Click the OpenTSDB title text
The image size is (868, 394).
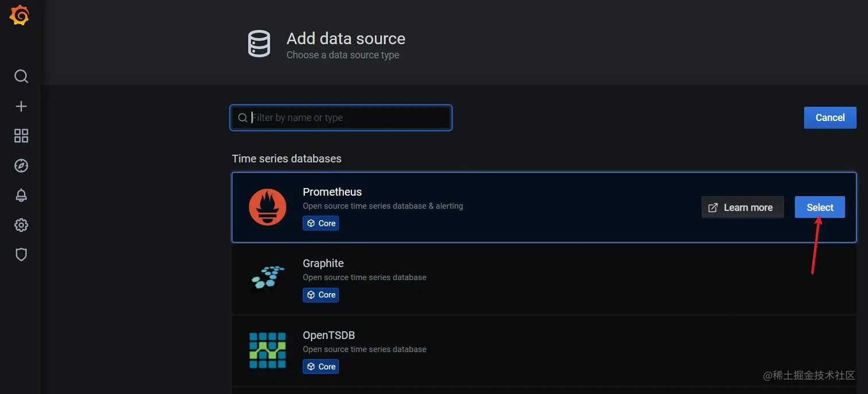(x=329, y=335)
